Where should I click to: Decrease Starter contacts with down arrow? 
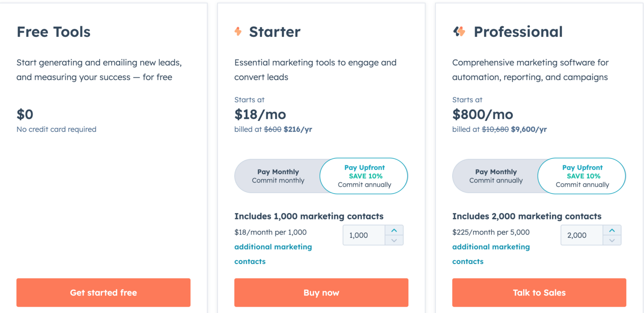tap(394, 240)
